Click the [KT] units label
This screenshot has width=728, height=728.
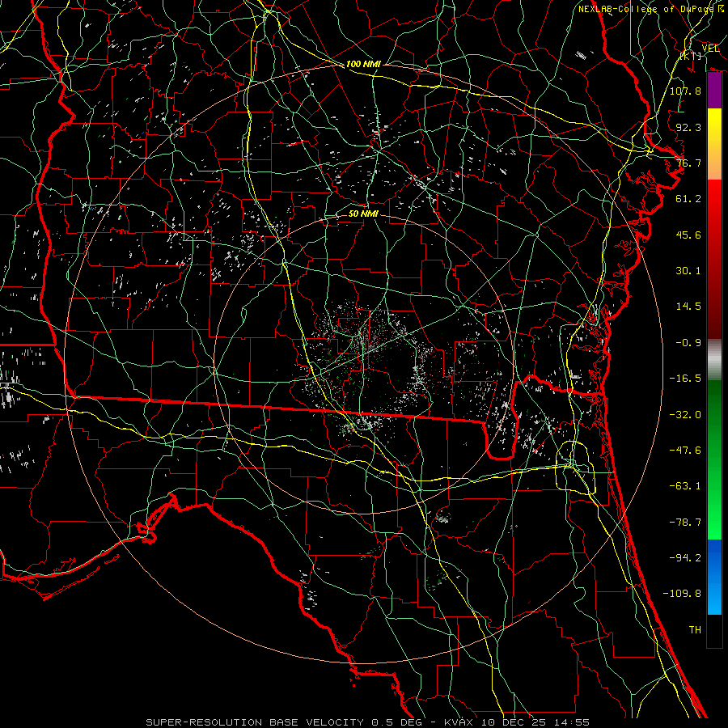691,56
